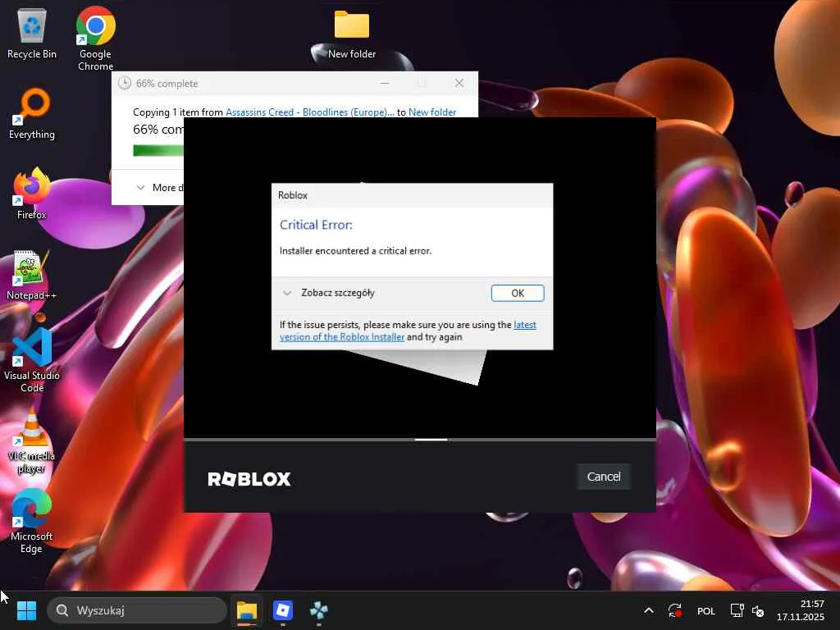Click the Roblox logo in installer

tap(249, 479)
